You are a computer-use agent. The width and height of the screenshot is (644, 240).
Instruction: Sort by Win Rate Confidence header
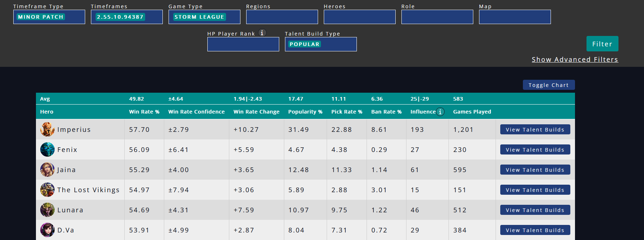click(197, 112)
